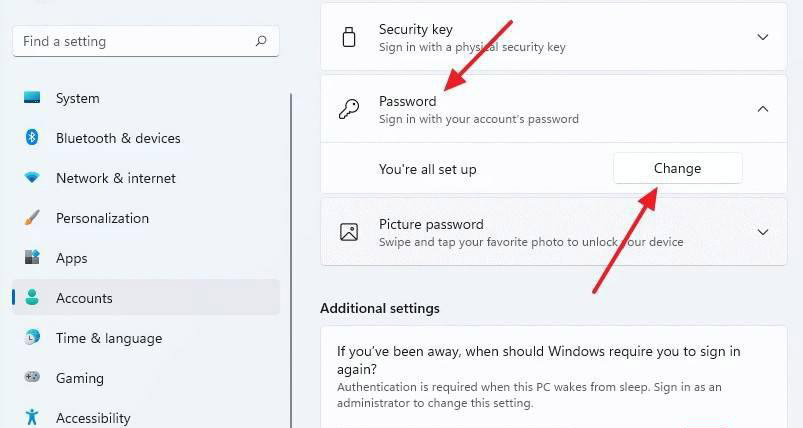Click the System monitor icon
This screenshot has height=428, width=803.
pos(32,98)
